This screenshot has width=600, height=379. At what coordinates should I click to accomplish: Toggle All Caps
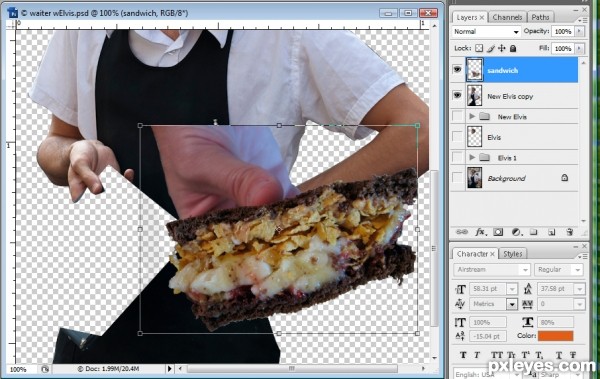tap(497, 355)
